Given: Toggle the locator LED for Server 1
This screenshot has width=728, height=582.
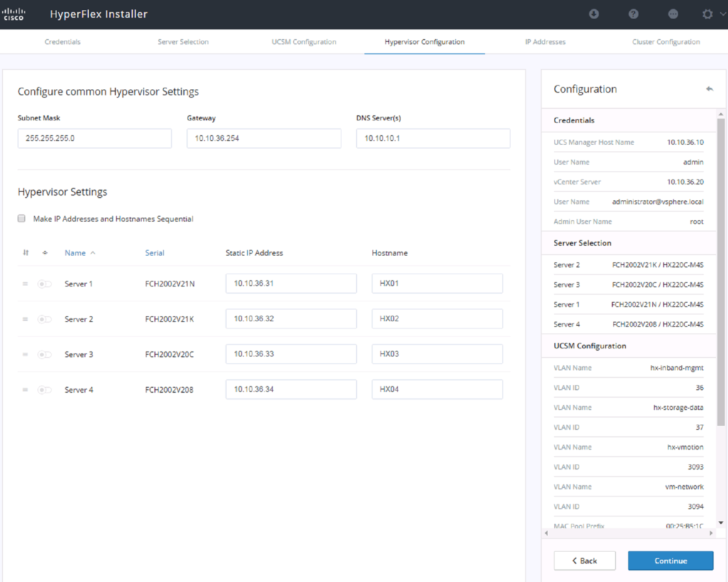Looking at the screenshot, I should click(x=45, y=284).
